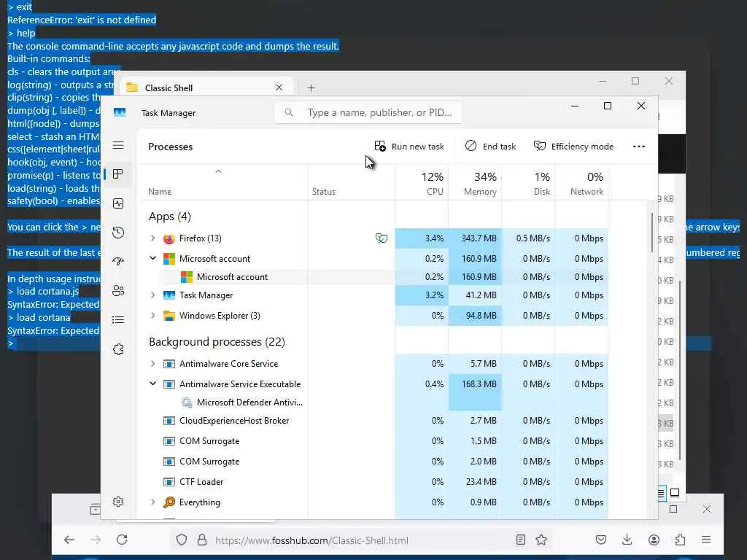The image size is (747, 560).
Task: Sort processes by Memory column
Action: 475,183
